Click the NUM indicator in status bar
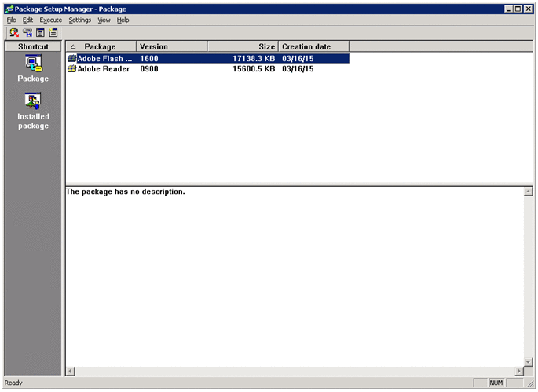The width and height of the screenshot is (538, 392). tap(496, 383)
